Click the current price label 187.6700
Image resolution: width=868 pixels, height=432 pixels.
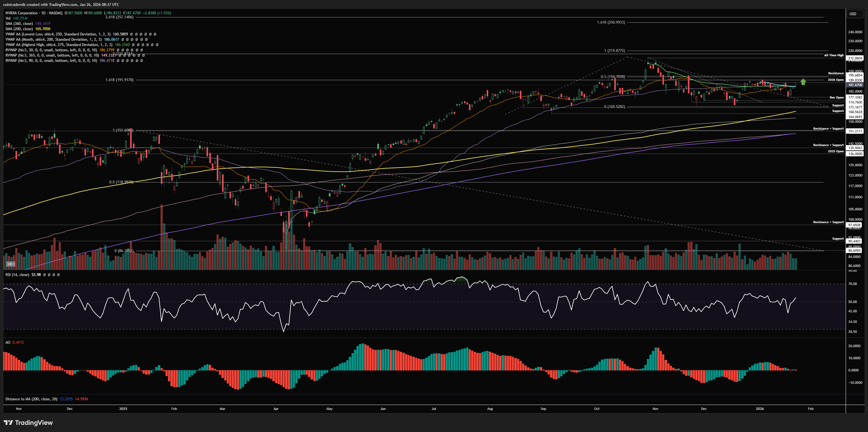pos(855,85)
